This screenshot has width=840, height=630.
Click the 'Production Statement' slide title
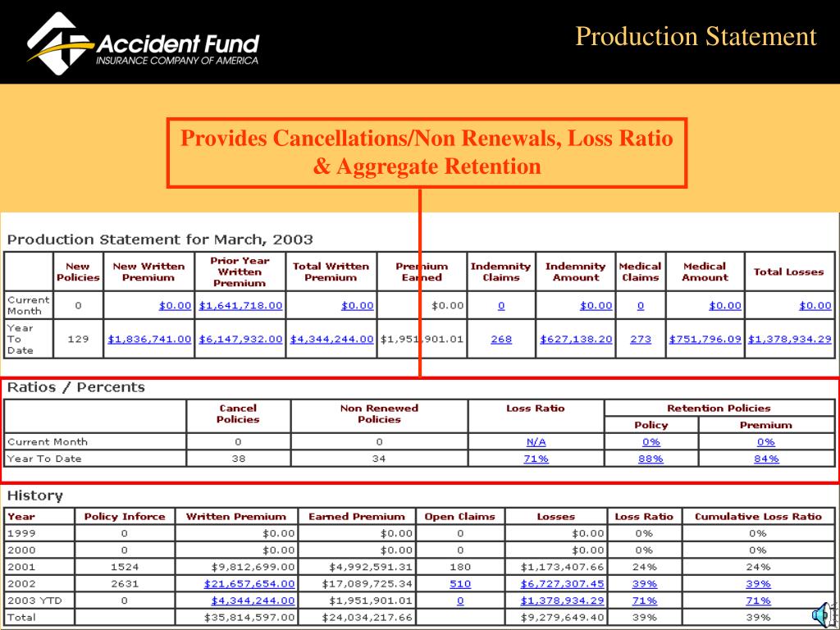pyautogui.click(x=696, y=36)
